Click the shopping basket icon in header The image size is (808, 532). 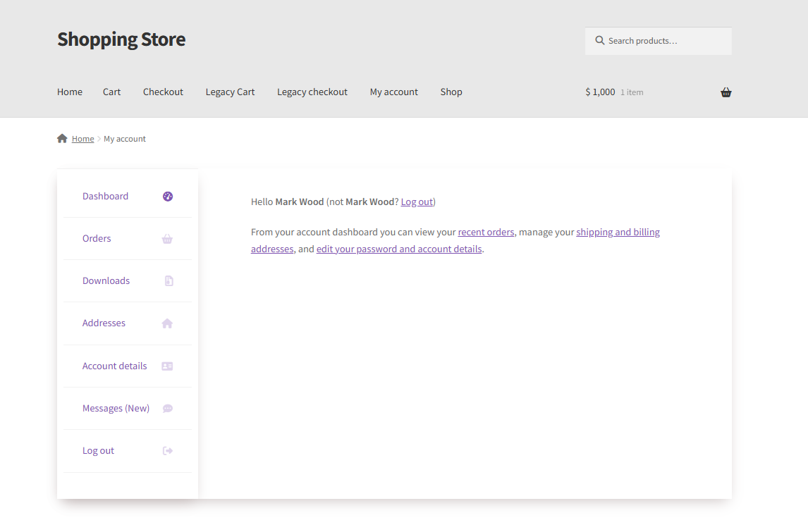[726, 92]
